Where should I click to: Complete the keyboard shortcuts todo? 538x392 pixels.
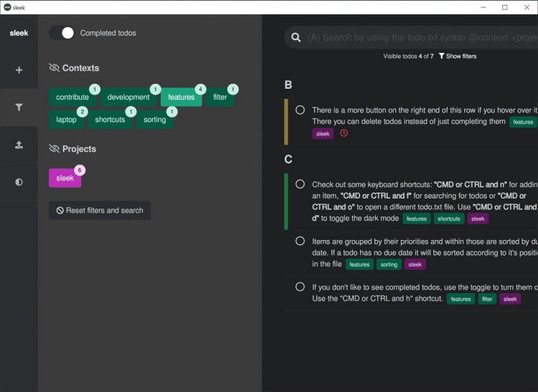[300, 184]
